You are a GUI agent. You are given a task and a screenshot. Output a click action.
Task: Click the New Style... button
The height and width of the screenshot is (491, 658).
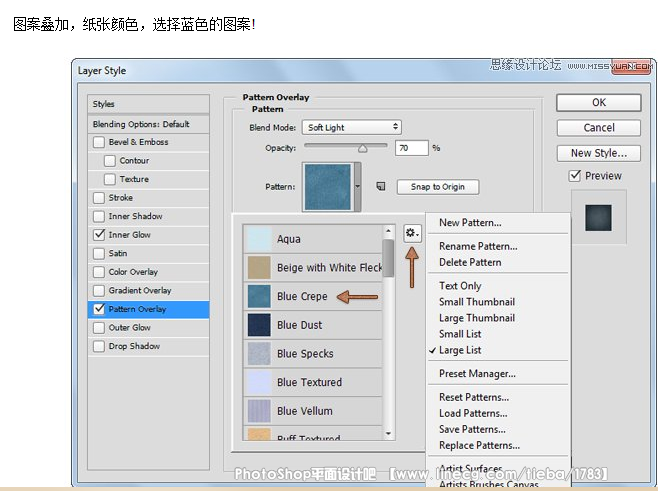599,153
